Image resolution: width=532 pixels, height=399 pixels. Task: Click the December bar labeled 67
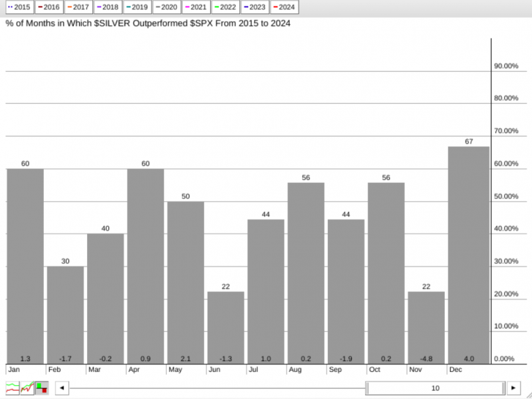click(x=469, y=255)
